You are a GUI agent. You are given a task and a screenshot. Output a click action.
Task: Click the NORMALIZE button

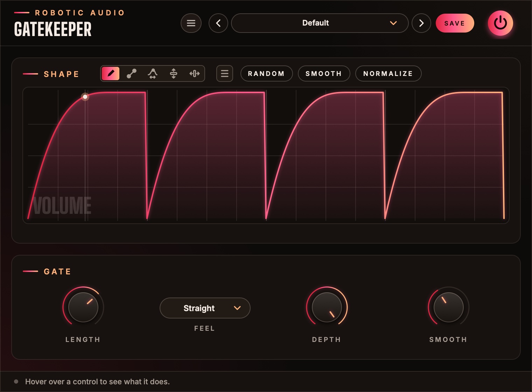click(388, 73)
